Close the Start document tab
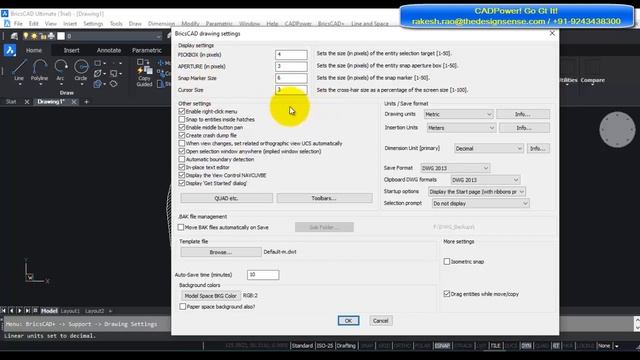This screenshot has height=360, width=640. pos(27,102)
